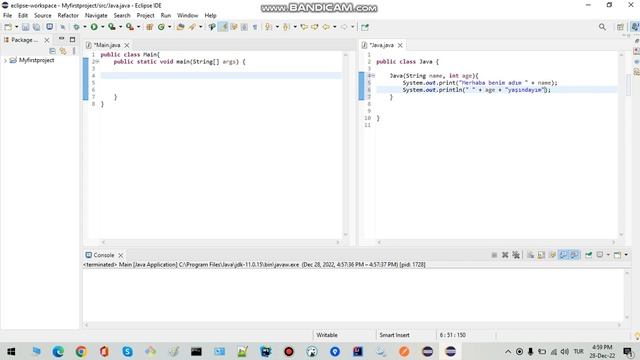Open the Coverage dropdown arrow
The width and height of the screenshot is (640, 360).
click(x=120, y=27)
